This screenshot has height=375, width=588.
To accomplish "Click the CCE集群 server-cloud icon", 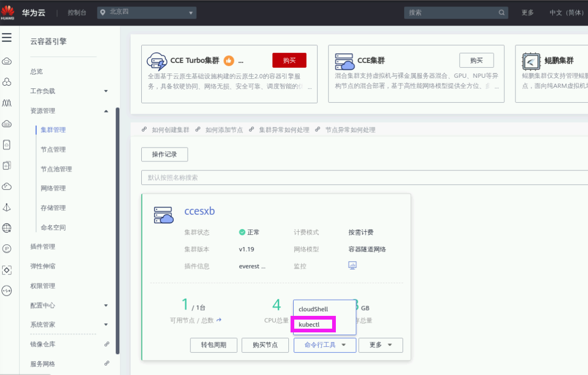I will pyautogui.click(x=344, y=61).
